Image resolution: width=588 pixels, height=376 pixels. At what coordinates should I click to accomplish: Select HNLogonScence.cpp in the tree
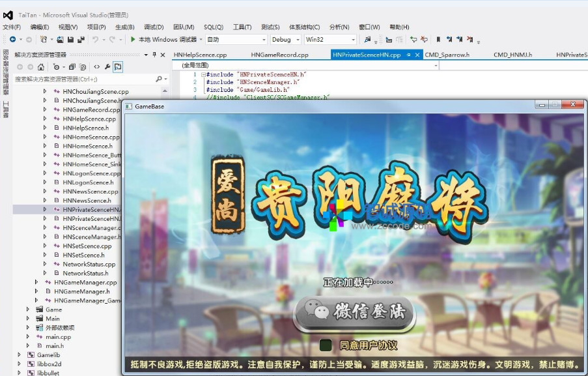pos(92,173)
